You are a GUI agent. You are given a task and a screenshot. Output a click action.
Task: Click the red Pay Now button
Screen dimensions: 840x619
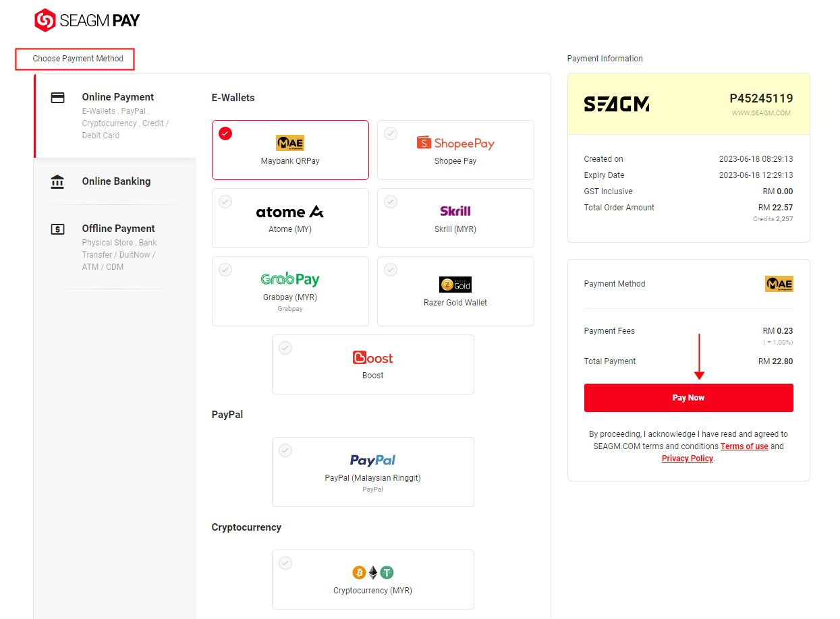pos(688,398)
